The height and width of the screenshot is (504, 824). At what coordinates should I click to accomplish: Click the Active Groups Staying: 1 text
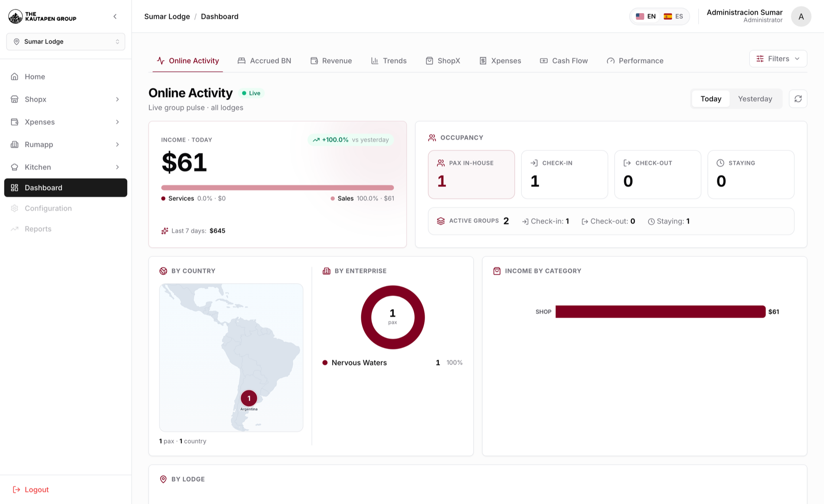pos(669,221)
